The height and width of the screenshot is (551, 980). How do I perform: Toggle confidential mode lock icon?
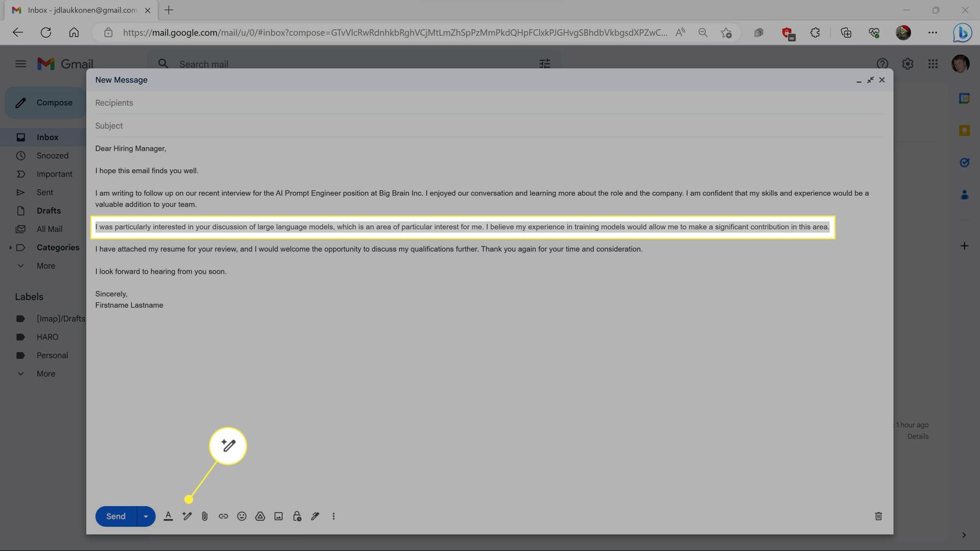click(297, 516)
